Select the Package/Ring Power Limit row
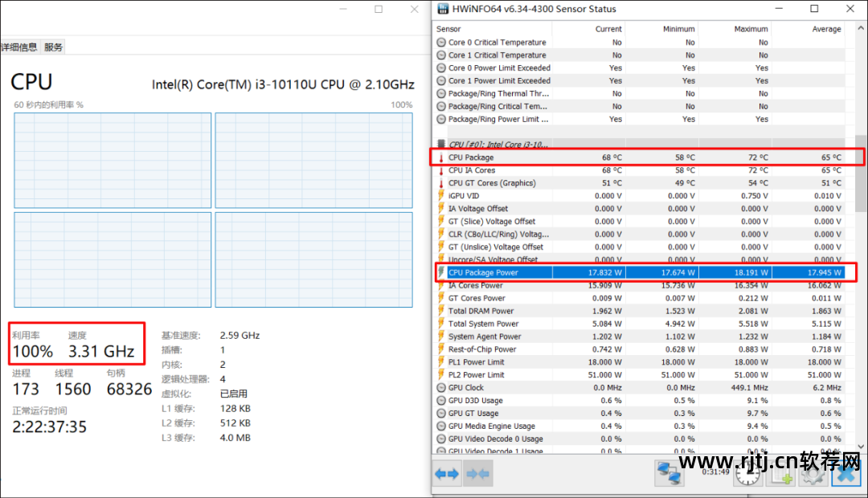 [x=640, y=119]
